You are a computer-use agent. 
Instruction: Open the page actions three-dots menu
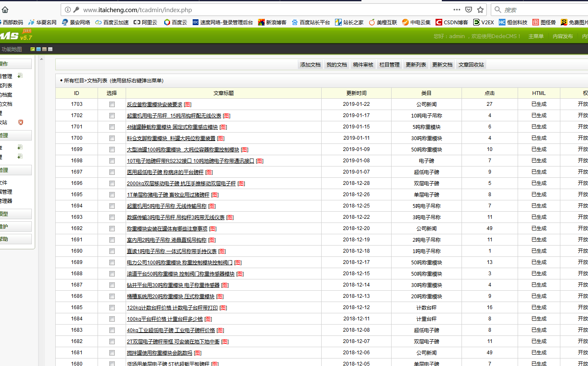point(457,10)
